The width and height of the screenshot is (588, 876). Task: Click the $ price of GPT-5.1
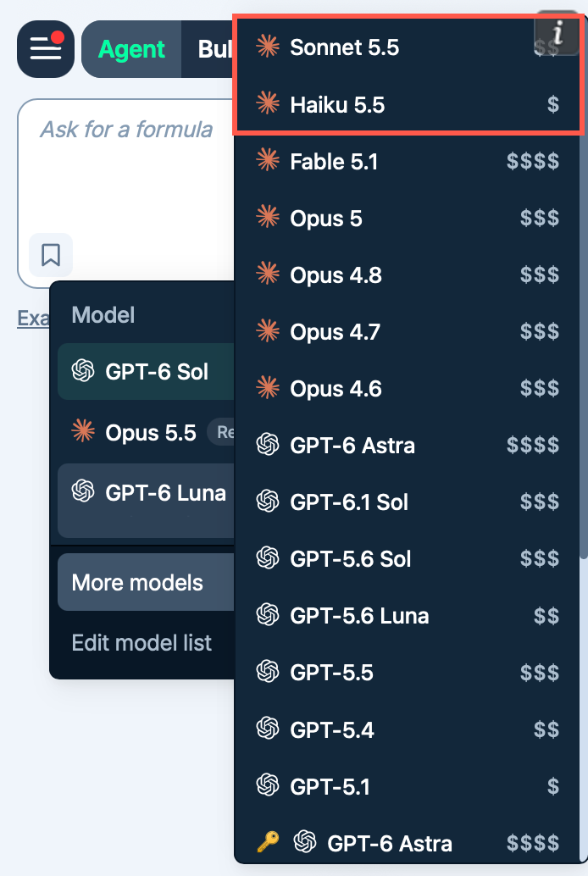pyautogui.click(x=552, y=786)
